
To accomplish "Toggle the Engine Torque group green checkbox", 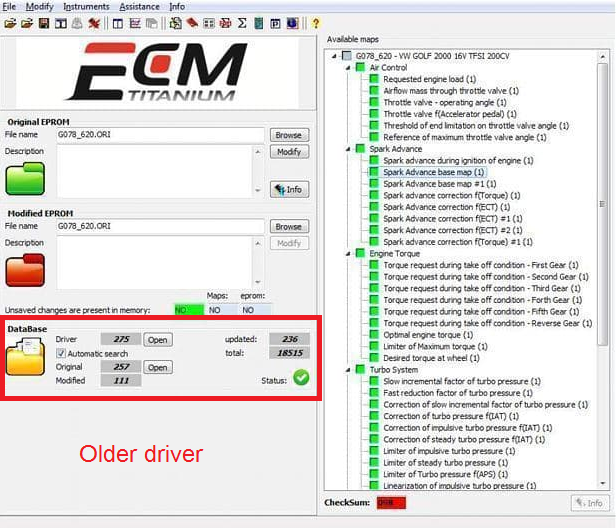I will [x=360, y=253].
